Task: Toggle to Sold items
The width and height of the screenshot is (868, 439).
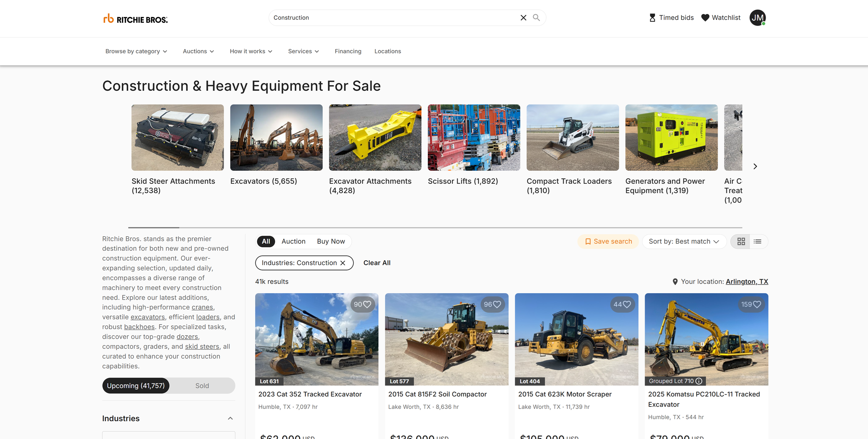Action: coord(202,386)
